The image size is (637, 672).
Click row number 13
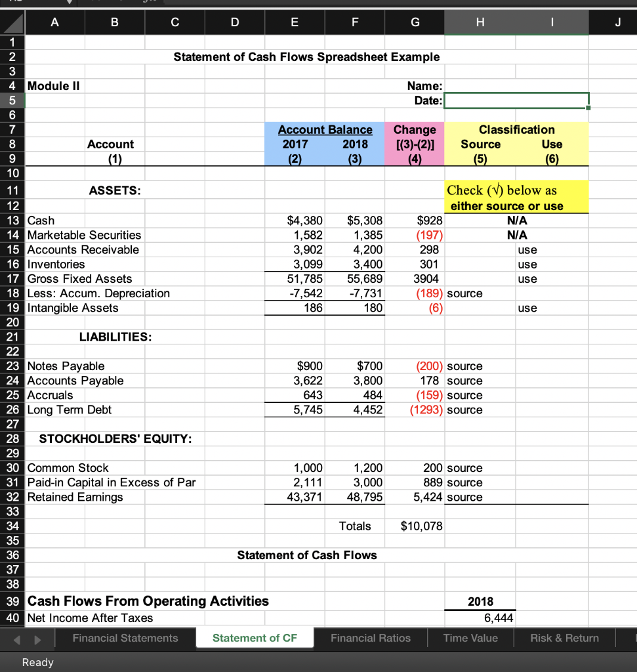pyautogui.click(x=12, y=220)
